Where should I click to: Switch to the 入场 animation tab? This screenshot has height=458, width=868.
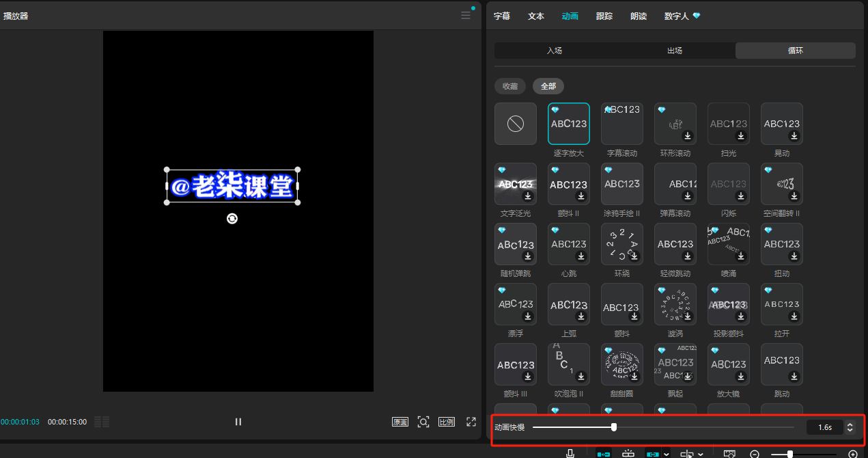click(555, 51)
